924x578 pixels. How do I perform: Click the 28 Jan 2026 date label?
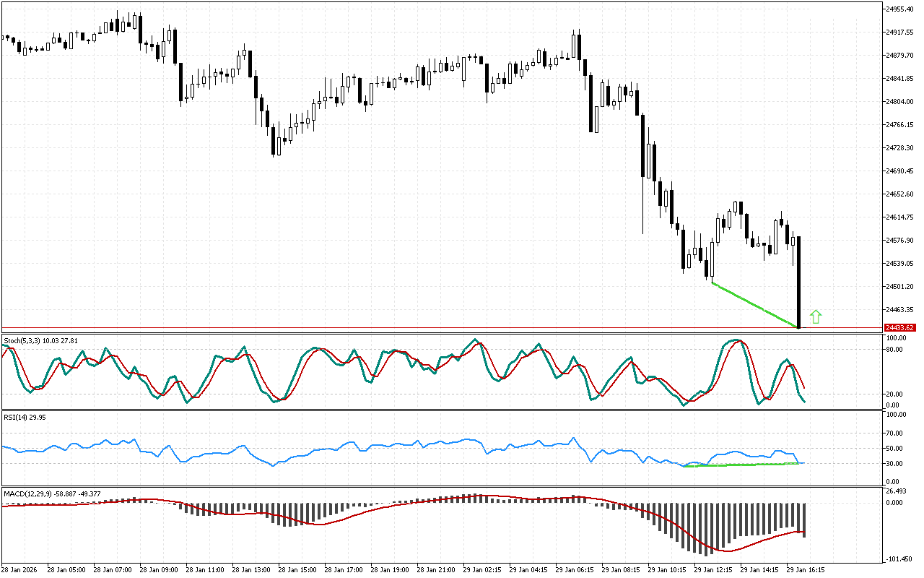22,569
